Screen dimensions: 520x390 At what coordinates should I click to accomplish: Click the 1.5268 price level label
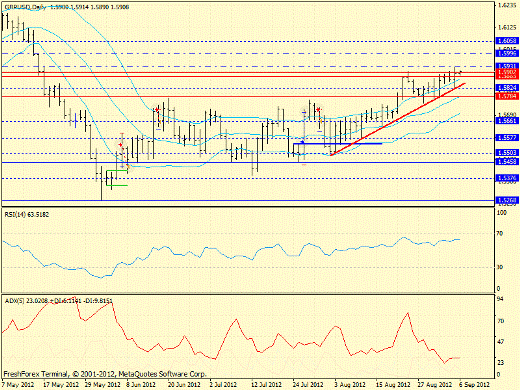click(x=507, y=200)
